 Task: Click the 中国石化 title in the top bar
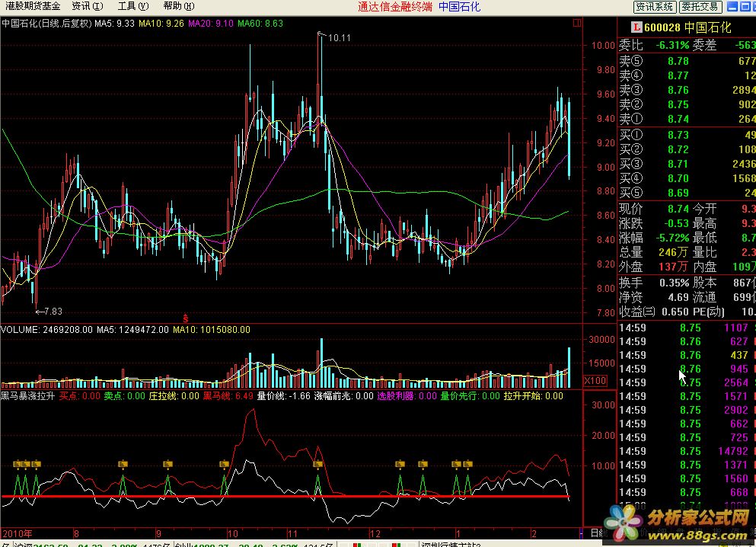coord(460,7)
